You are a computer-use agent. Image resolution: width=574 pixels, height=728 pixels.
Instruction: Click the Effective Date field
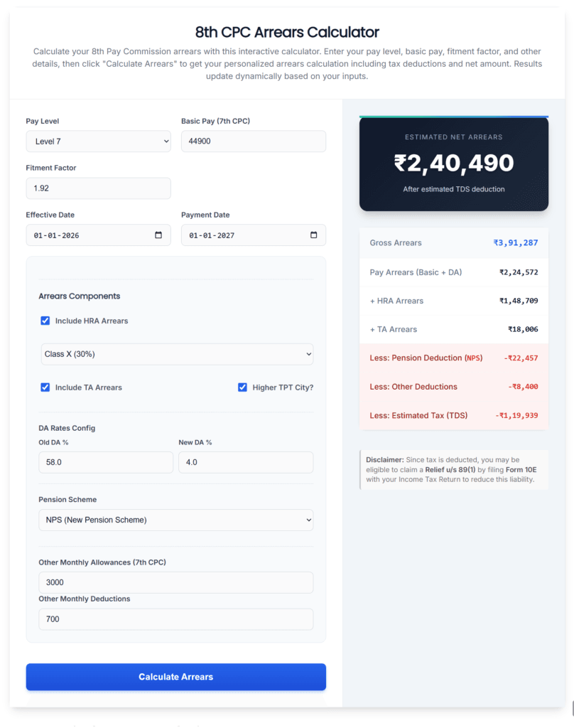click(x=85, y=235)
